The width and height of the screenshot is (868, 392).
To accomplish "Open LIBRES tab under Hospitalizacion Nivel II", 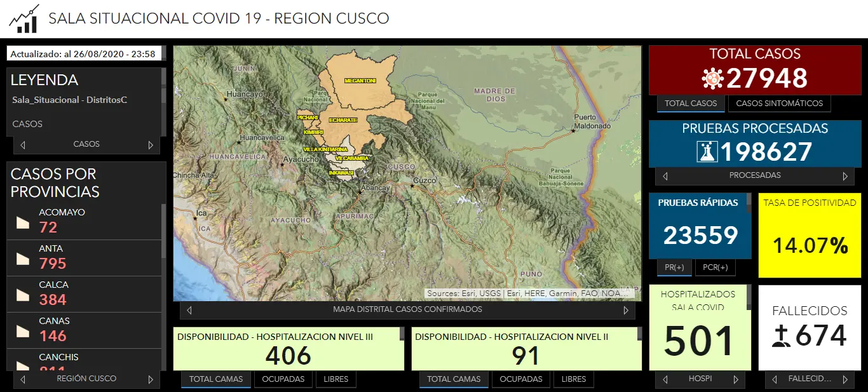I will 574,379.
